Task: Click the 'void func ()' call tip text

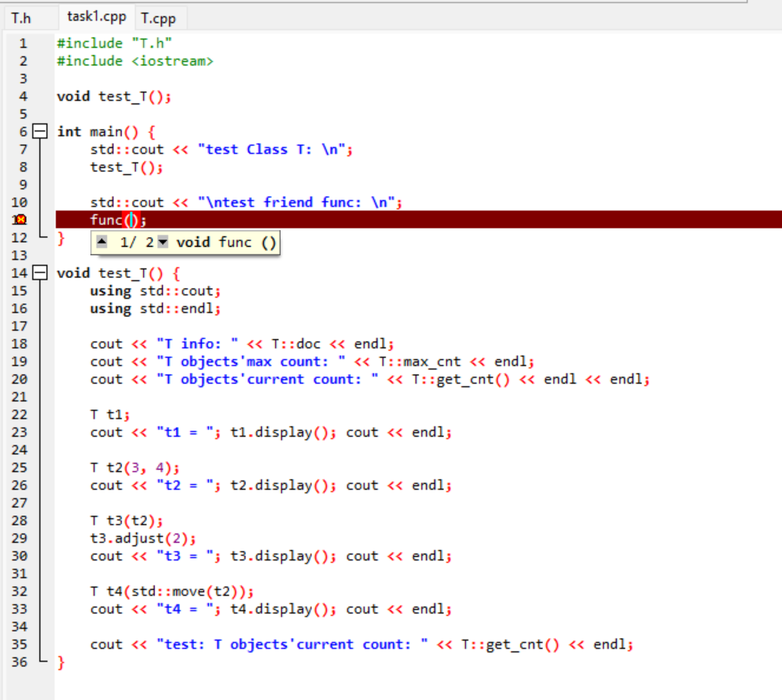Action: 226,242
